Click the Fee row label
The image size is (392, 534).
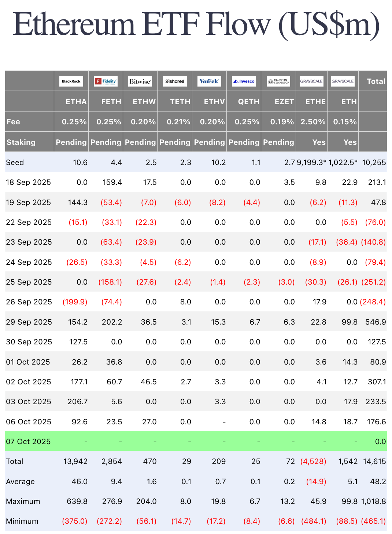[13, 122]
